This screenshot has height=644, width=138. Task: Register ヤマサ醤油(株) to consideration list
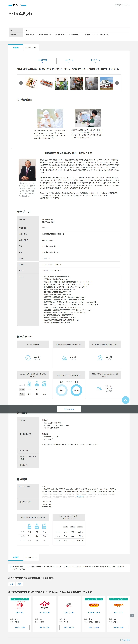(x=44, y=627)
